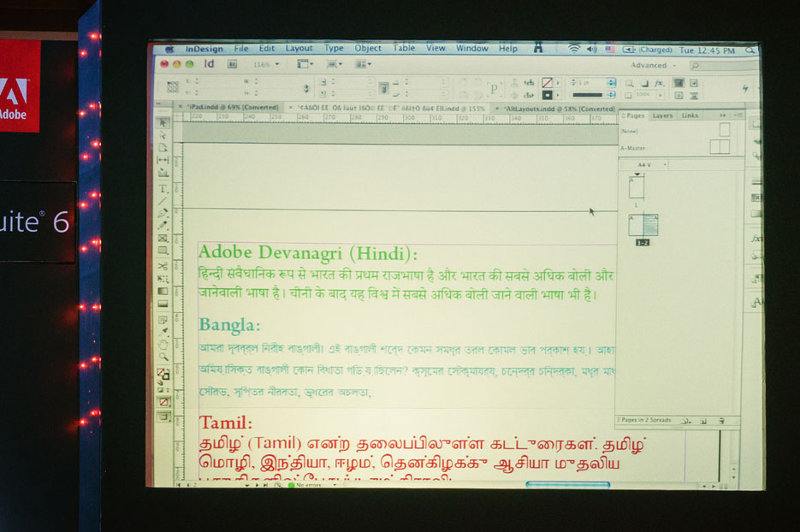
Task: Click the reference point locator grid
Action: coord(173,87)
